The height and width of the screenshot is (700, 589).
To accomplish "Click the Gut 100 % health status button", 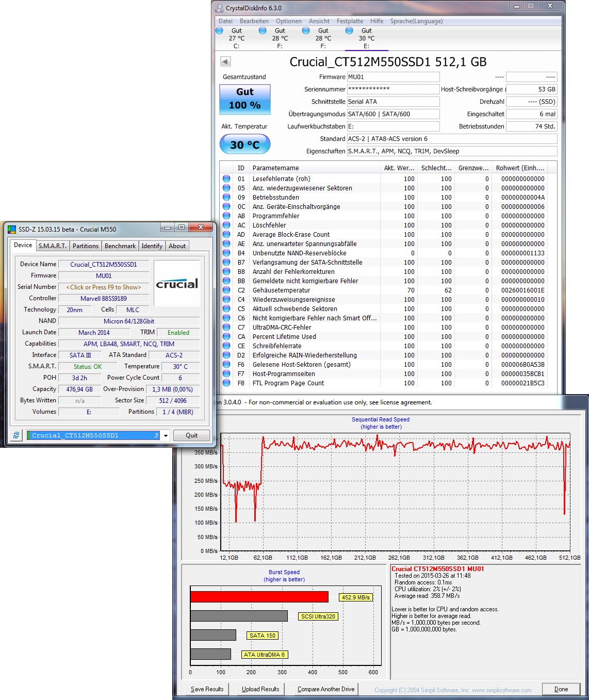I will click(x=245, y=99).
